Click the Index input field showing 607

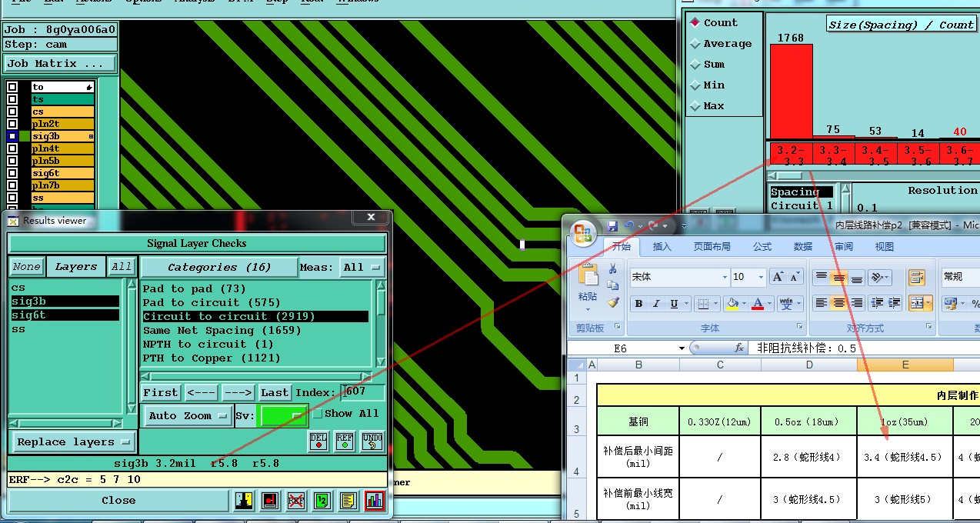coord(363,393)
